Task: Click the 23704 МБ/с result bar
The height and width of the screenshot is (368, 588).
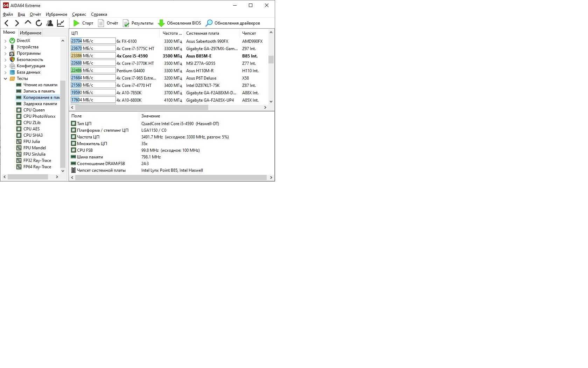Action: (93, 41)
